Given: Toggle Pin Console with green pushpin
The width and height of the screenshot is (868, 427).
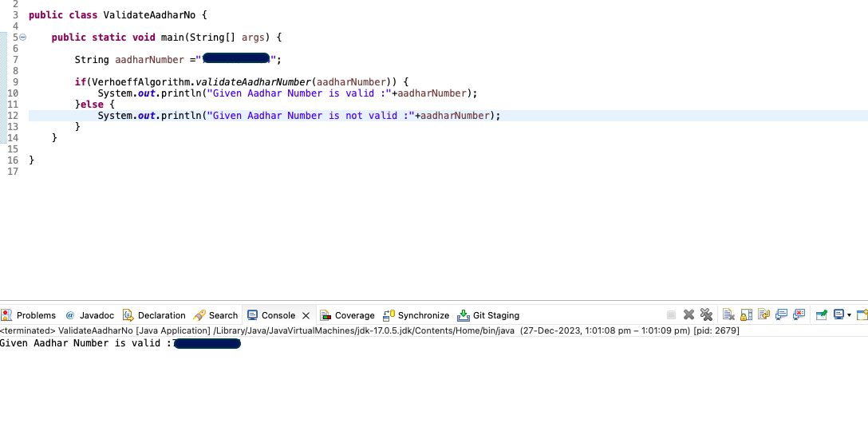Looking at the screenshot, I should 822,314.
